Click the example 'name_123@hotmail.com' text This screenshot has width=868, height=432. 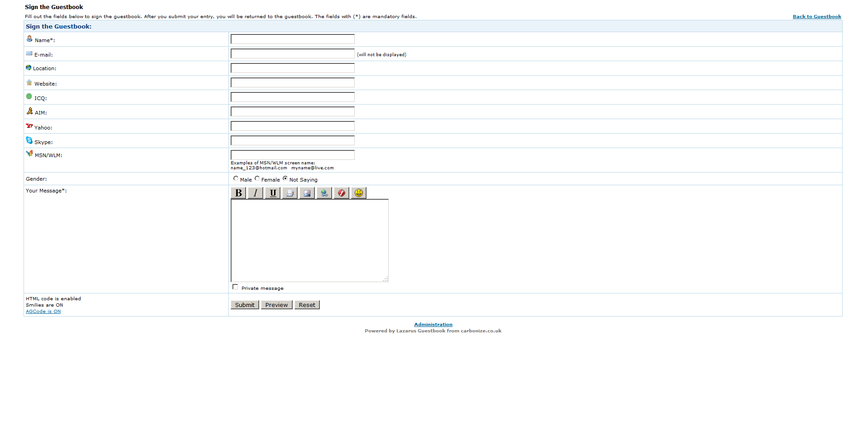tap(259, 168)
